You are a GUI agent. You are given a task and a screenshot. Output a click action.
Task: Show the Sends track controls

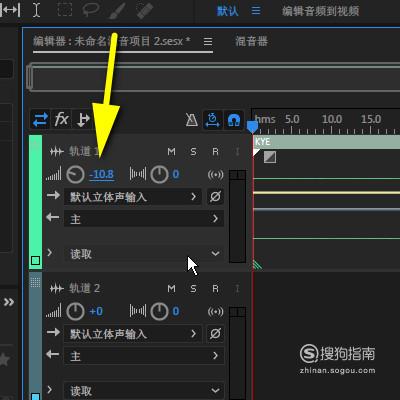pos(82,119)
